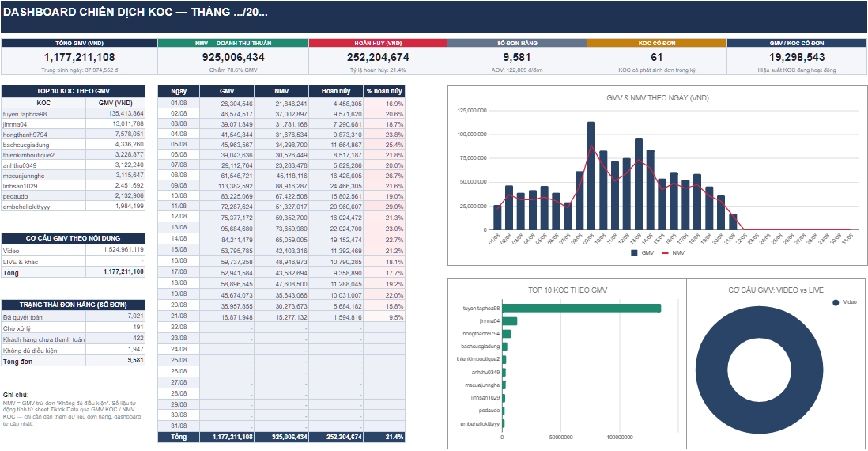Click the blue GMV legend swatch

[x=634, y=252]
